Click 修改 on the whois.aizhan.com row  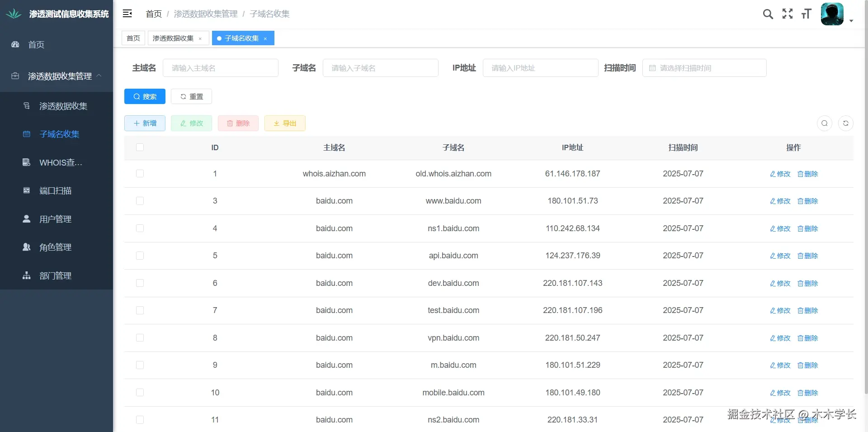click(779, 174)
